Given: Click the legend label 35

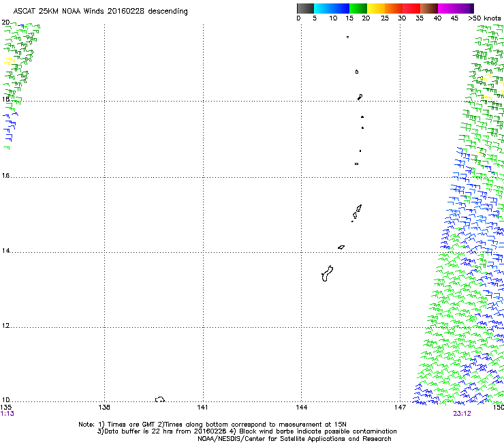Looking at the screenshot, I should tap(420, 18).
